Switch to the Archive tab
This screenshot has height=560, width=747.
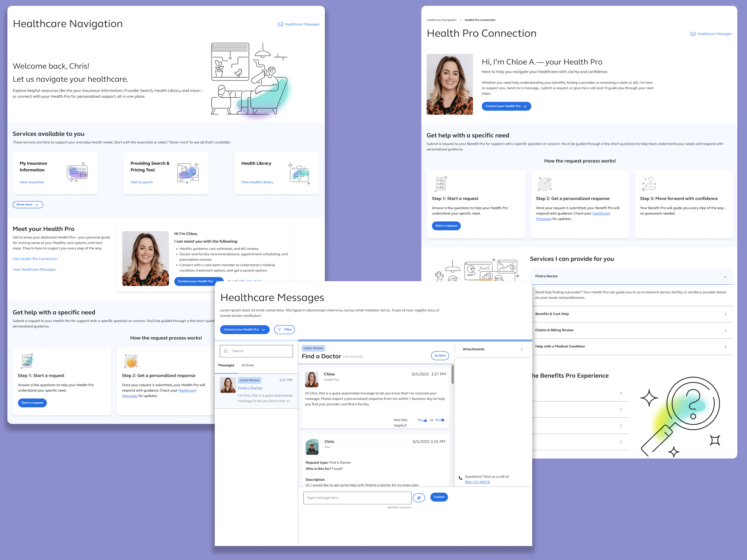[247, 365]
